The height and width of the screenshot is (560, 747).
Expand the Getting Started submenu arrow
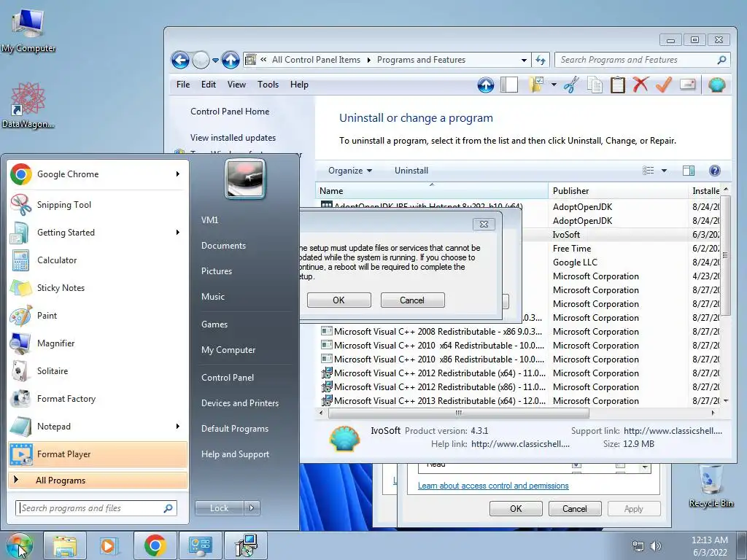point(178,233)
